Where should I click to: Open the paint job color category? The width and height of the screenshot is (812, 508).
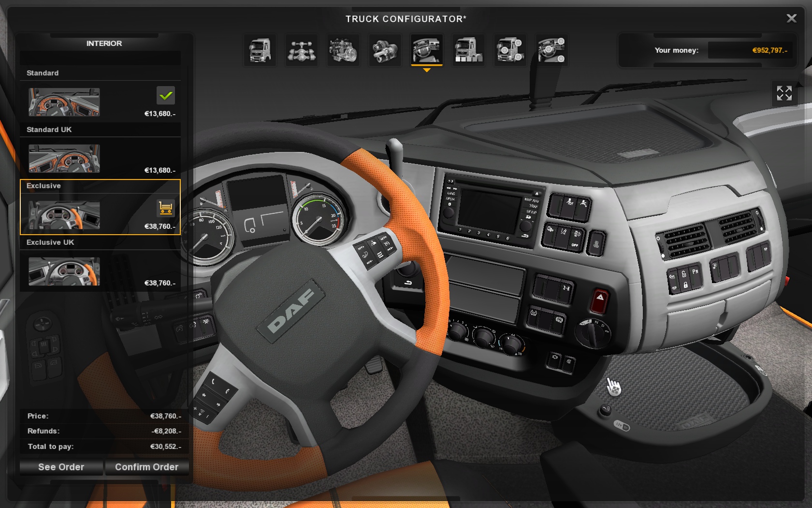coord(468,50)
